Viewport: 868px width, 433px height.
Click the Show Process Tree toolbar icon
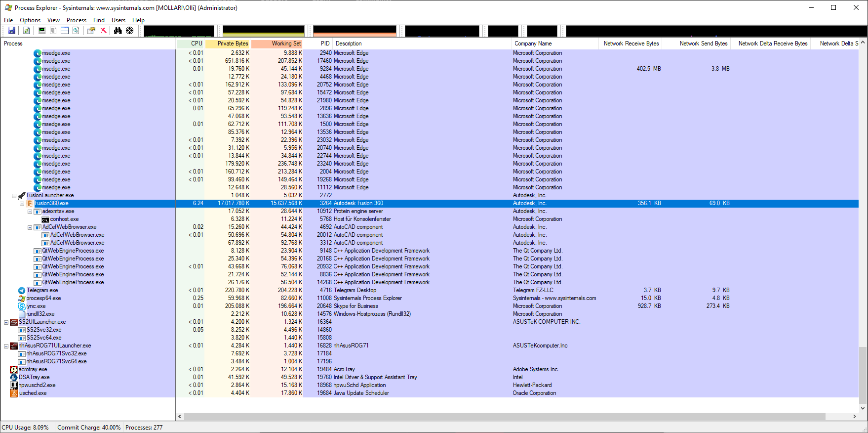coord(53,31)
